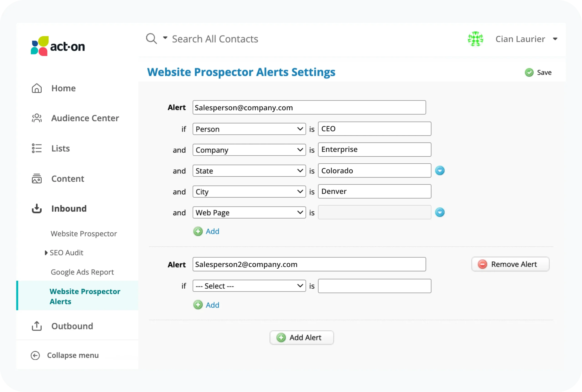Click the Audience Center people icon

pyautogui.click(x=37, y=118)
